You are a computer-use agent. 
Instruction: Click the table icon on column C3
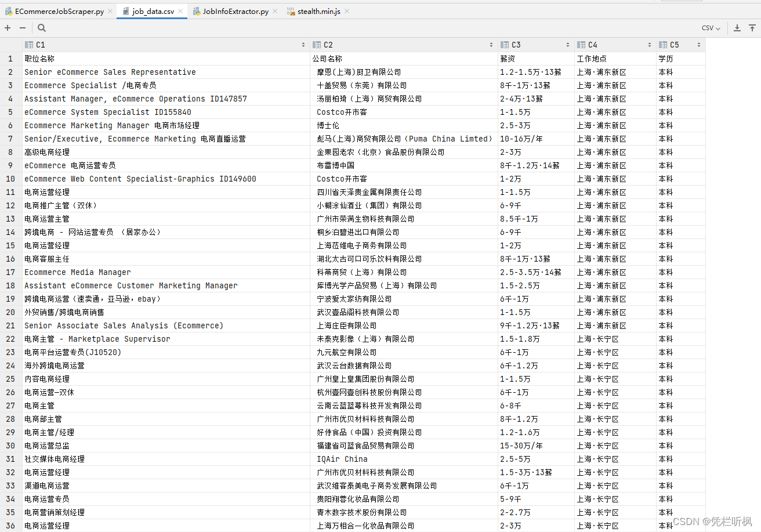(505, 45)
